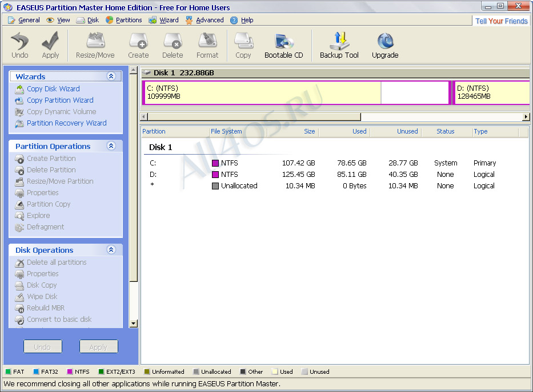Image resolution: width=533 pixels, height=392 pixels.
Task: Open Copy Disk Wizard link
Action: (x=53, y=89)
